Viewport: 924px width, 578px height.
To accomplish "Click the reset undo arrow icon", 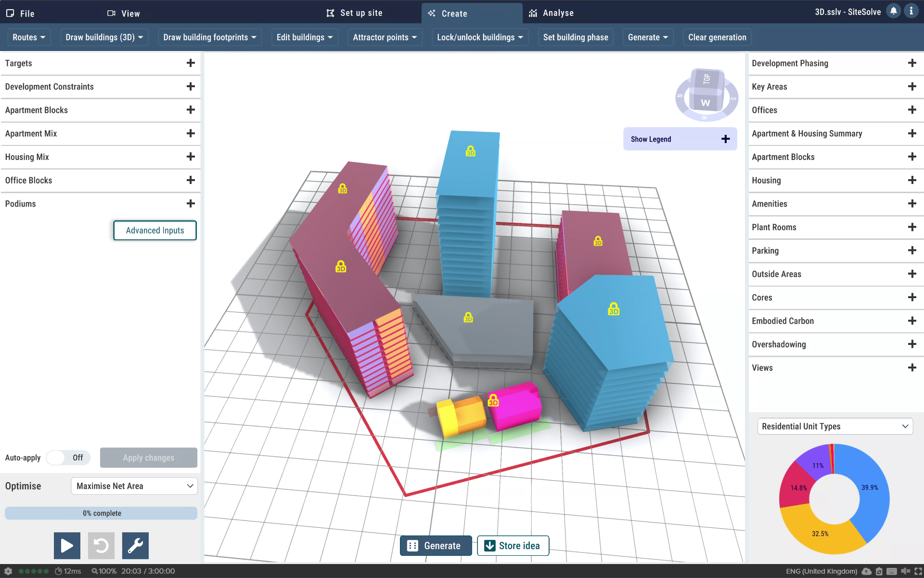I will click(x=101, y=545).
